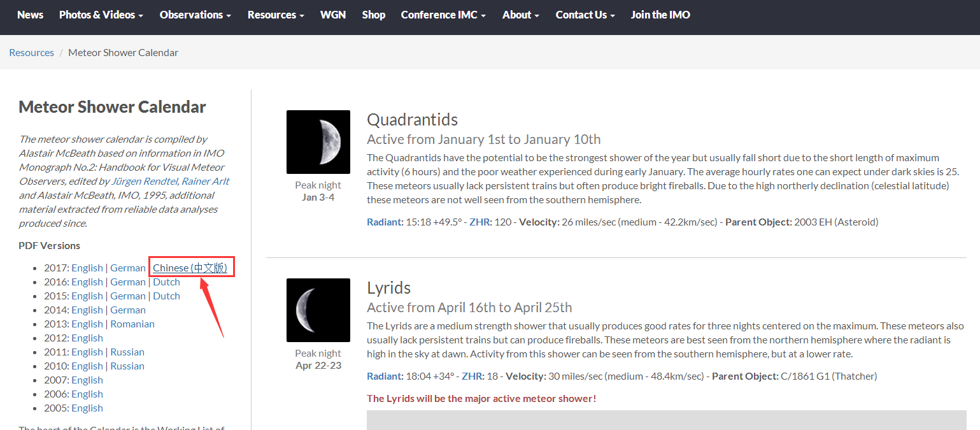Go to the Shop page

[x=374, y=15]
